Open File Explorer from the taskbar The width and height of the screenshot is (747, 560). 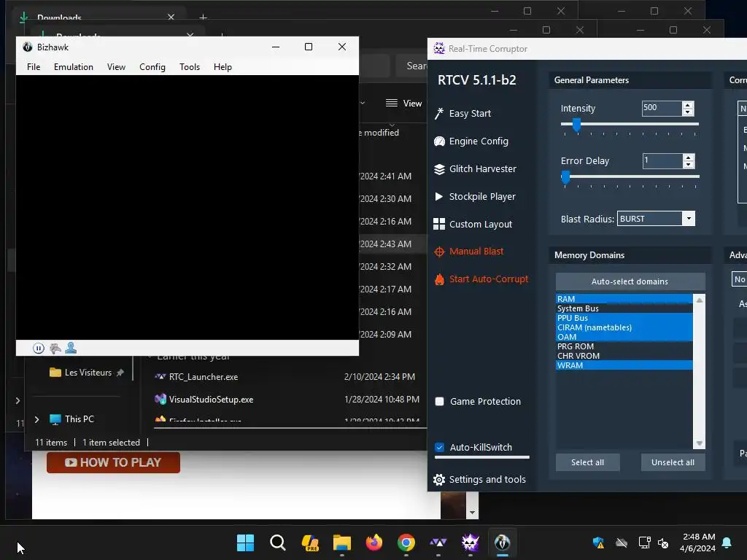tap(342, 542)
